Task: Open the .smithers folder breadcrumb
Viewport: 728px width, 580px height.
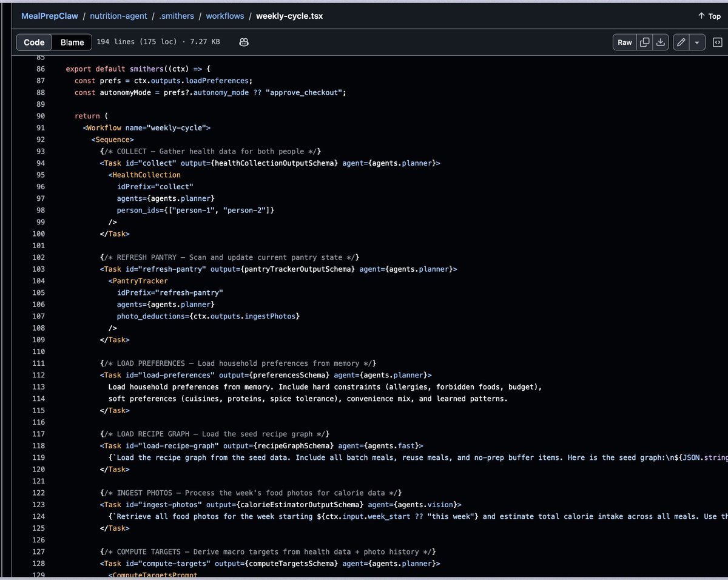Action: coord(177,16)
